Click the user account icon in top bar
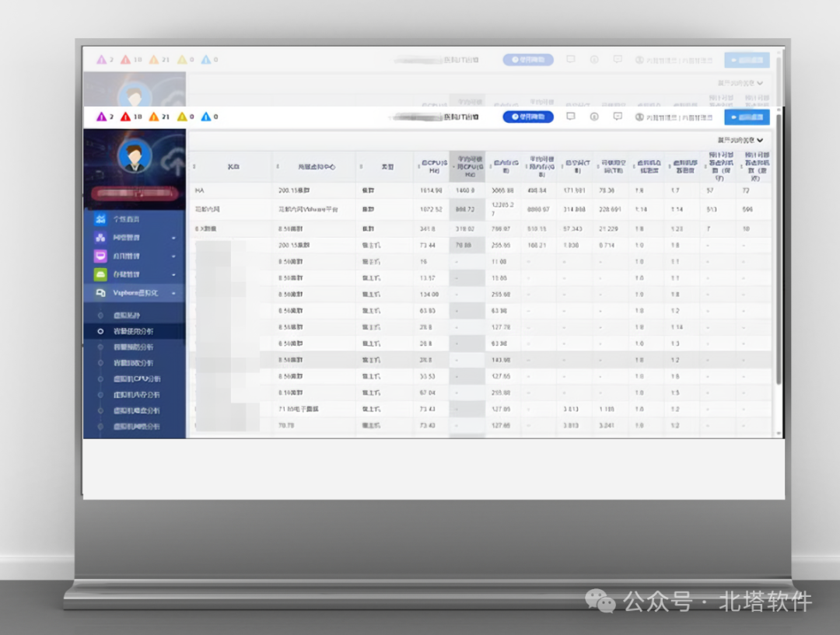The width and height of the screenshot is (840, 635). pos(639,117)
